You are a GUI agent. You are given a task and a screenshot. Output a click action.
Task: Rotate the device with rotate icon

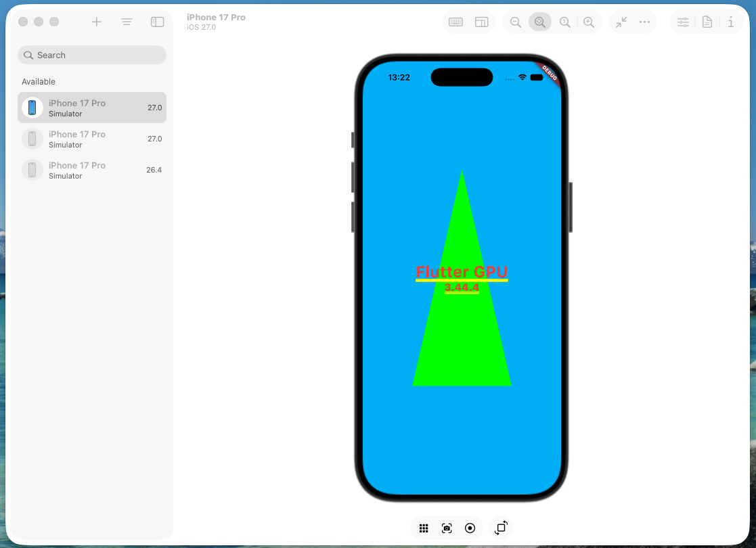501,528
